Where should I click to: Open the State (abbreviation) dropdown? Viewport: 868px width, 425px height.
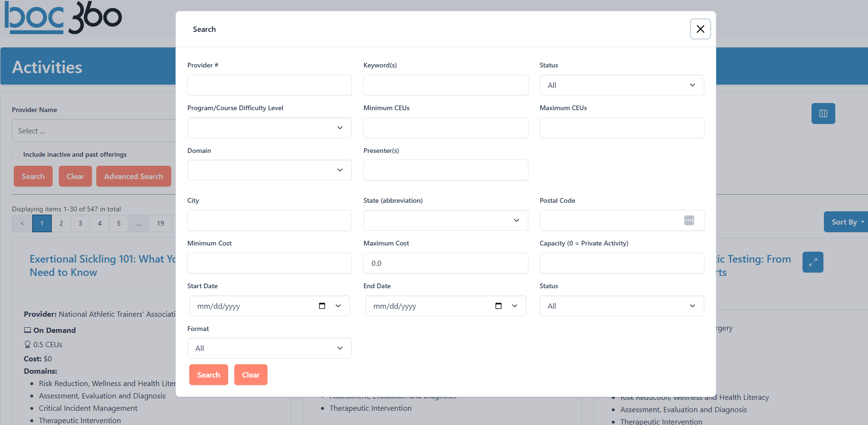(x=445, y=220)
